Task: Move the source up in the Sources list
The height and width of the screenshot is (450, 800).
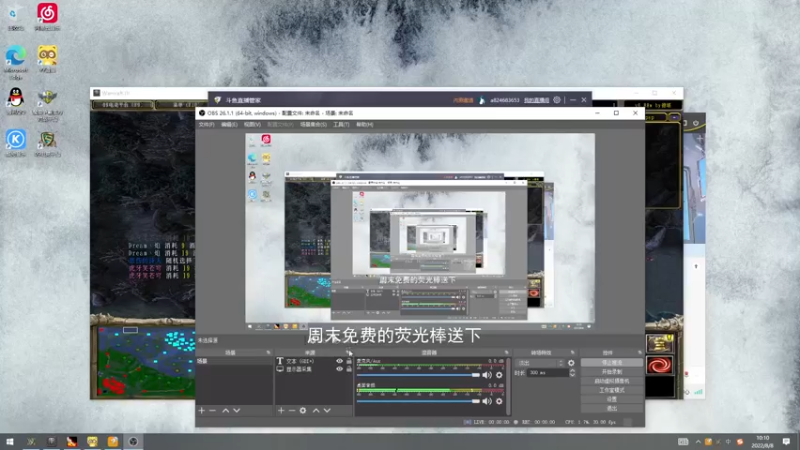Action: 316,410
